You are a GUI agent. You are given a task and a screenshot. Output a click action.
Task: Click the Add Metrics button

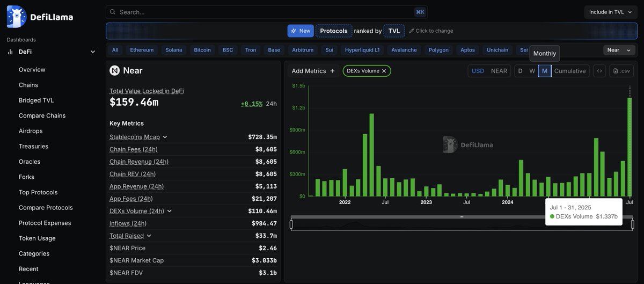[x=313, y=71]
